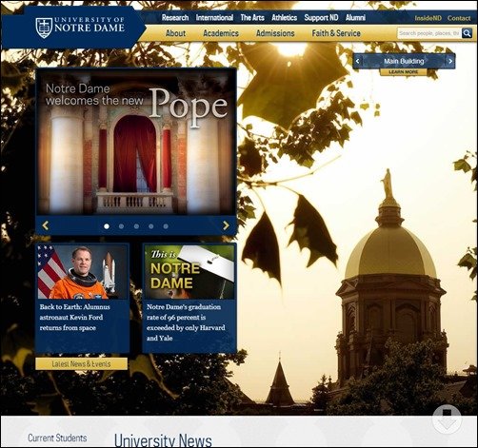Select the second carousel dot

pos(121,226)
